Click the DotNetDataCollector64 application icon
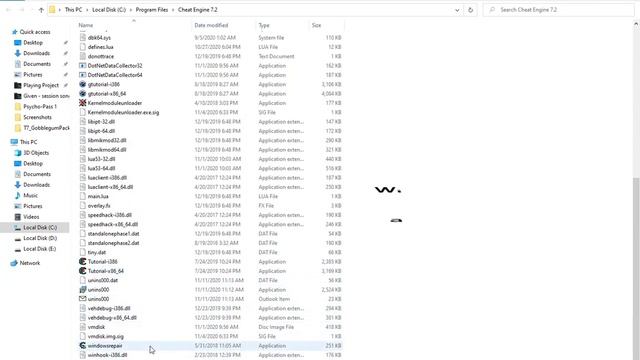The height and width of the screenshot is (360, 640). (x=82, y=75)
